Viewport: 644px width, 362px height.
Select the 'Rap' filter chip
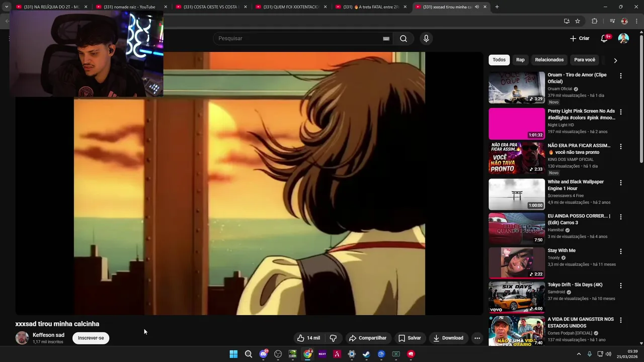coord(520,60)
